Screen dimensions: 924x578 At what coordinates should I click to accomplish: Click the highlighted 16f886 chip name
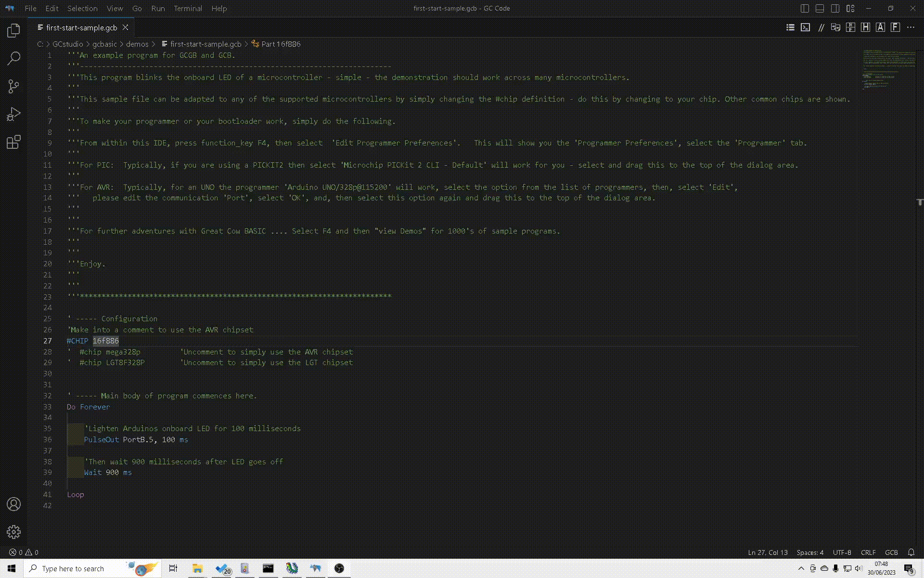point(105,341)
